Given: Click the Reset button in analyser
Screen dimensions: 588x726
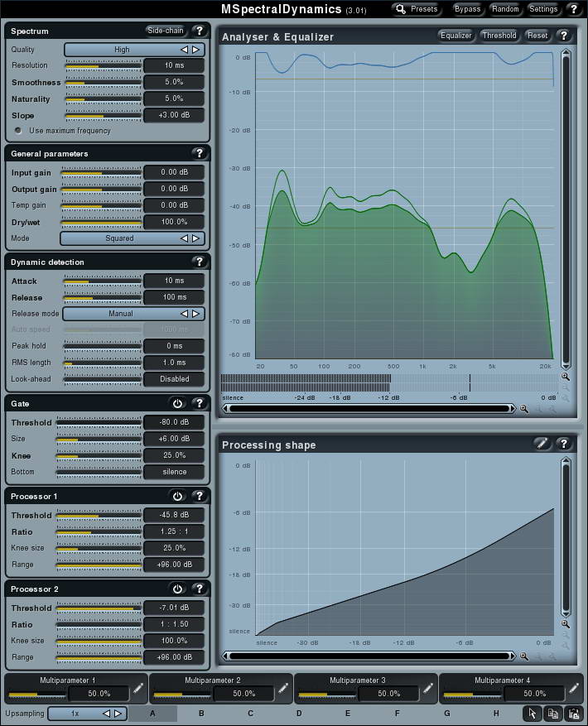Looking at the screenshot, I should (537, 36).
